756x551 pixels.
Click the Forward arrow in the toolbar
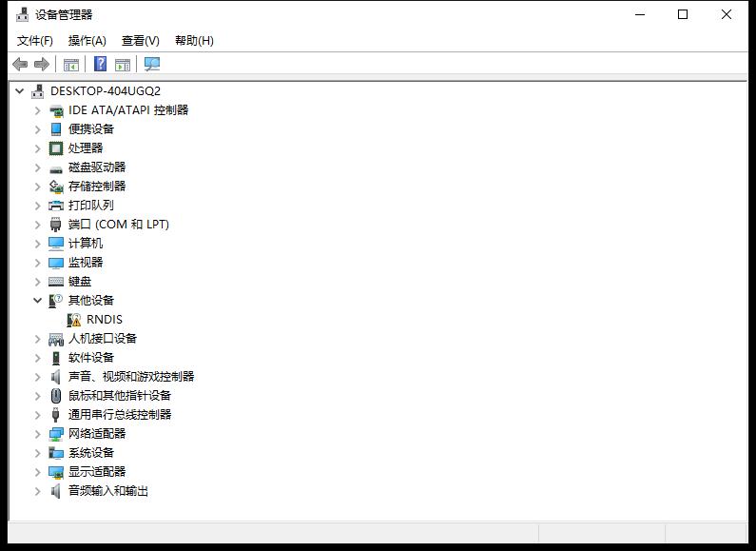(x=42, y=64)
